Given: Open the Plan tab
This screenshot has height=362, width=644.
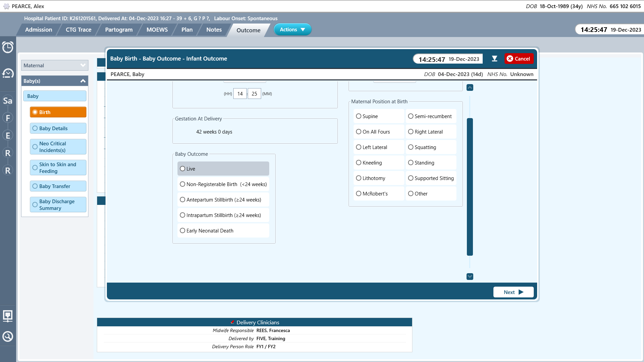Looking at the screenshot, I should (187, 30).
